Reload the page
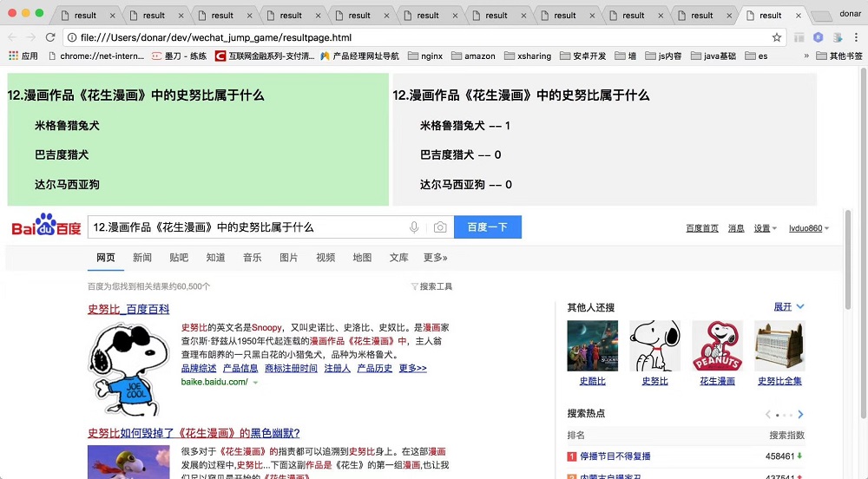This screenshot has height=479, width=868. [x=50, y=37]
